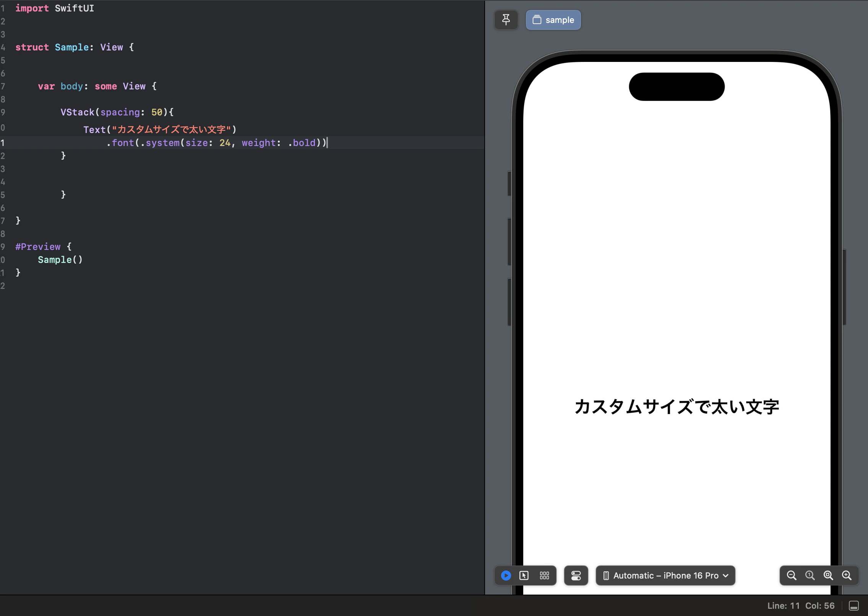Click the iPhone glyph in the device selector
Viewport: 868px width, 616px height.
[x=606, y=575]
